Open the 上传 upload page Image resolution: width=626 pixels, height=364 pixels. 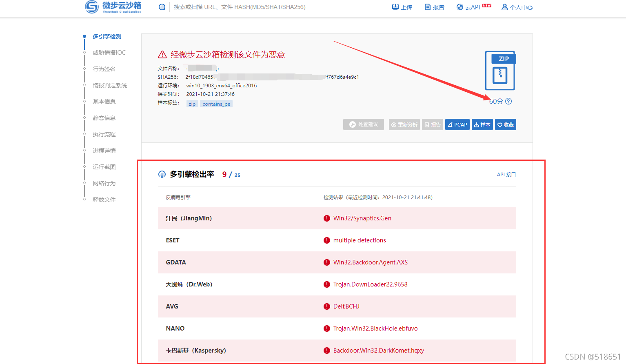pos(402,7)
